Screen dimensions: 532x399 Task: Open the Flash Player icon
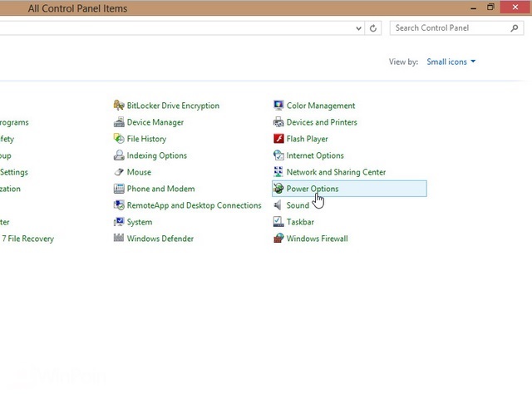278,139
